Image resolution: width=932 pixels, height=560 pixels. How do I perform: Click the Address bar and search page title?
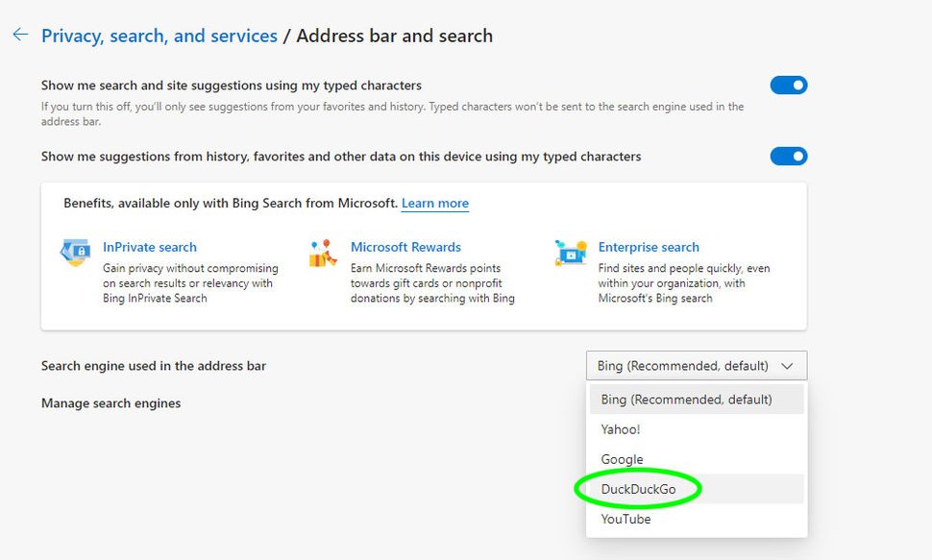point(395,35)
